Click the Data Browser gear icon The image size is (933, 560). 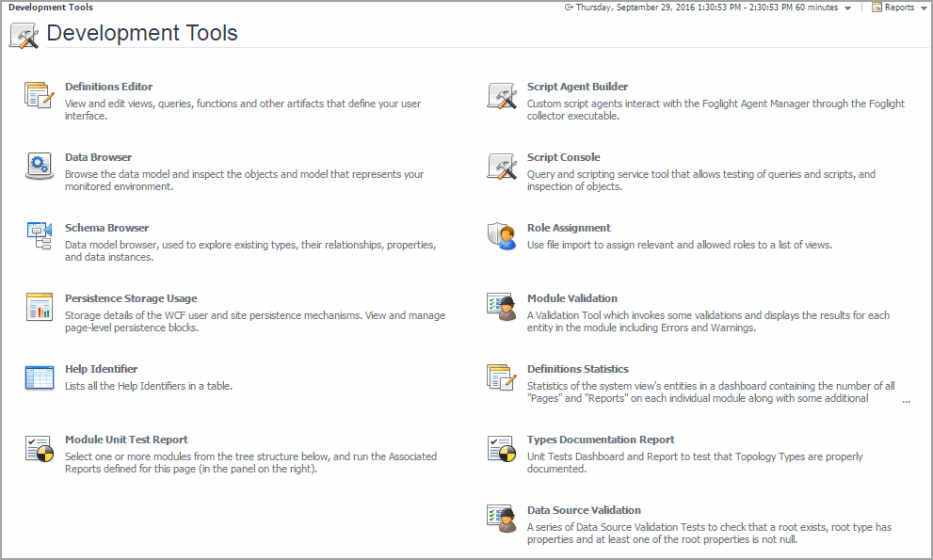(x=40, y=166)
